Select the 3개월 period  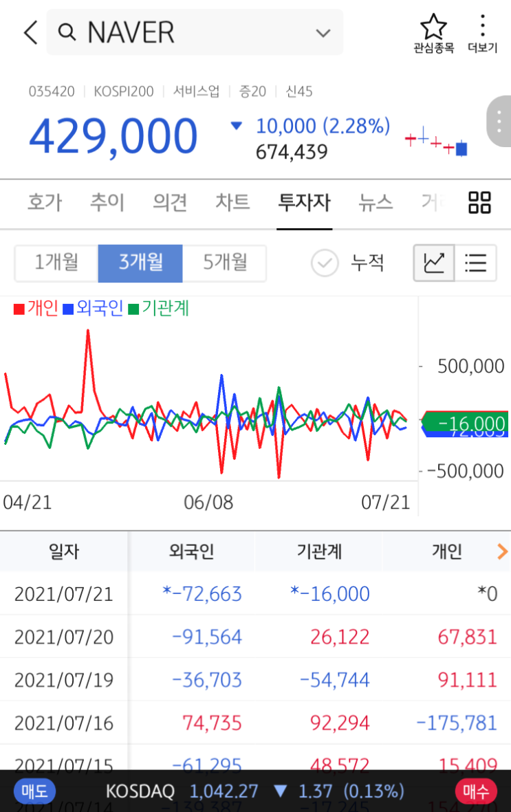pos(140,263)
